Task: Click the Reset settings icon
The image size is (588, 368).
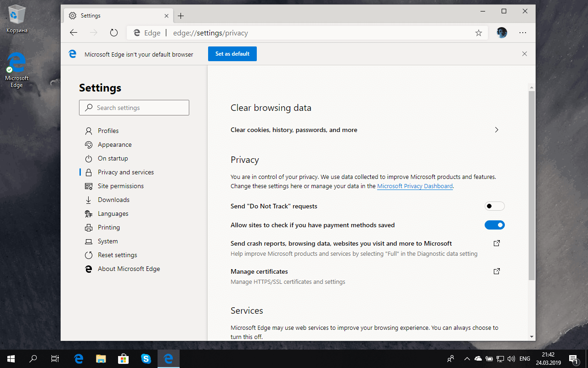Action: coord(89,255)
